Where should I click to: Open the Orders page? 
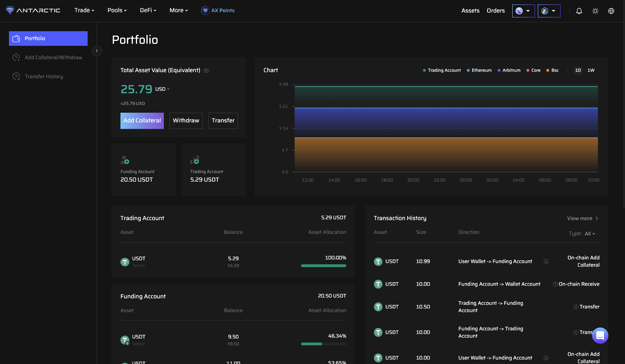point(496,11)
